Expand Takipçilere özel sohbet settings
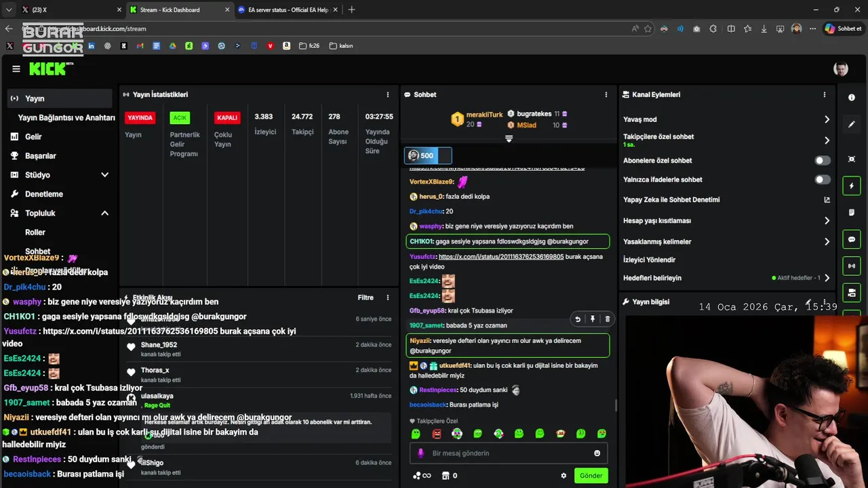Screen dimensions: 868x488 click(827, 140)
